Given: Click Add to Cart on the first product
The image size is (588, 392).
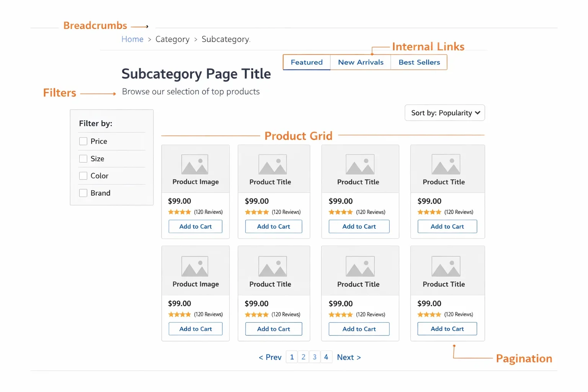Looking at the screenshot, I should point(195,226).
